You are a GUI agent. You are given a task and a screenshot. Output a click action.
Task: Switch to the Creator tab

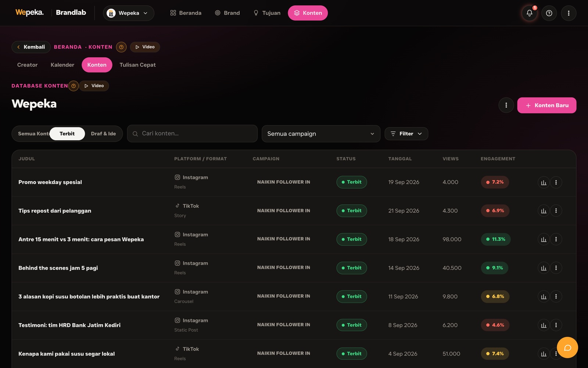click(x=28, y=65)
